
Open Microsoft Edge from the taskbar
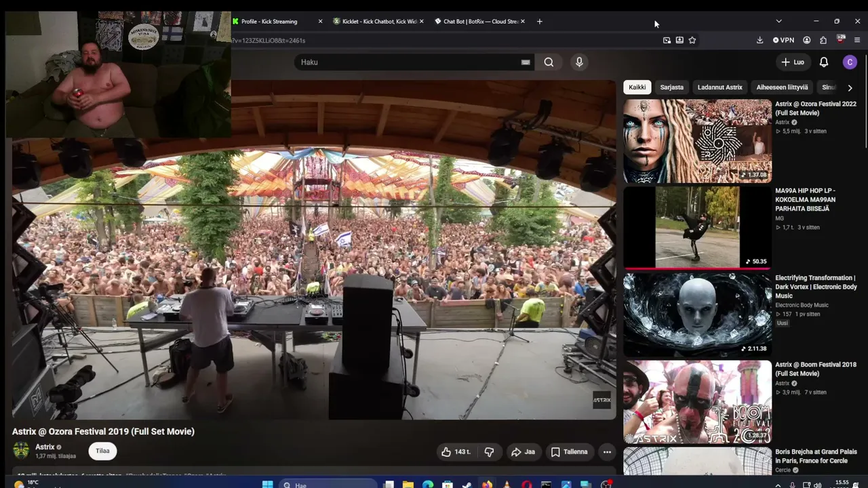428,485
